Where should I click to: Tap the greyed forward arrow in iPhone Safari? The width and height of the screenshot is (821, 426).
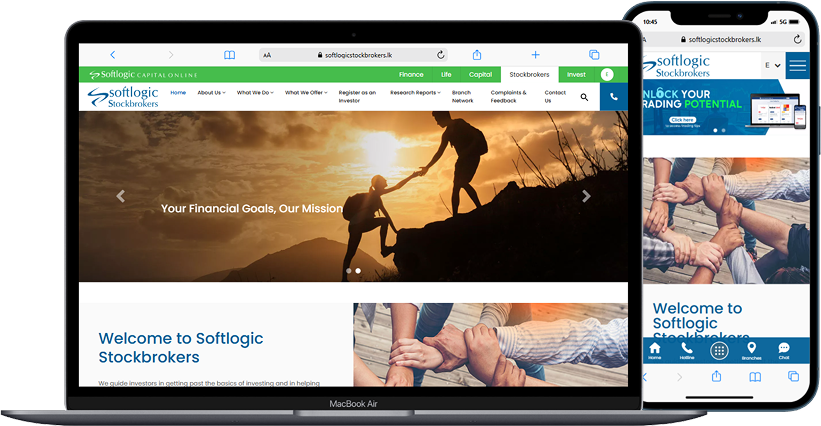(680, 377)
